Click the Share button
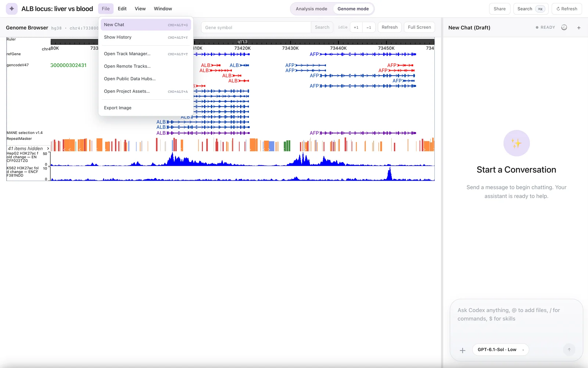Image resolution: width=588 pixels, height=368 pixels. pyautogui.click(x=499, y=9)
